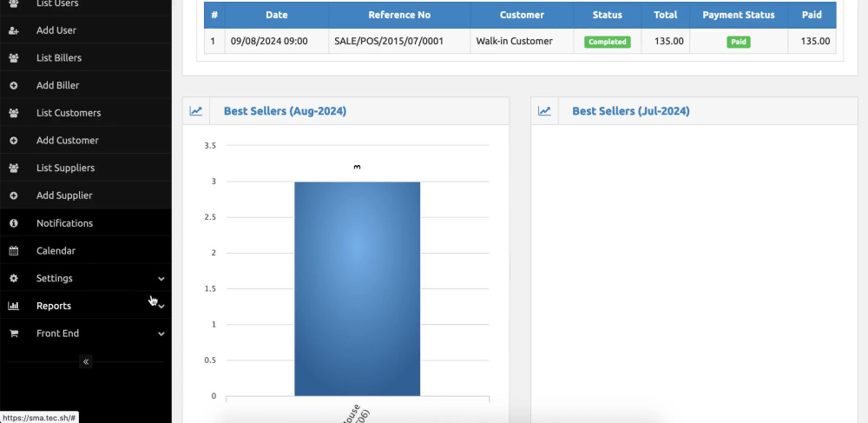Click the Paid column header
The image size is (868, 423).
tap(812, 15)
